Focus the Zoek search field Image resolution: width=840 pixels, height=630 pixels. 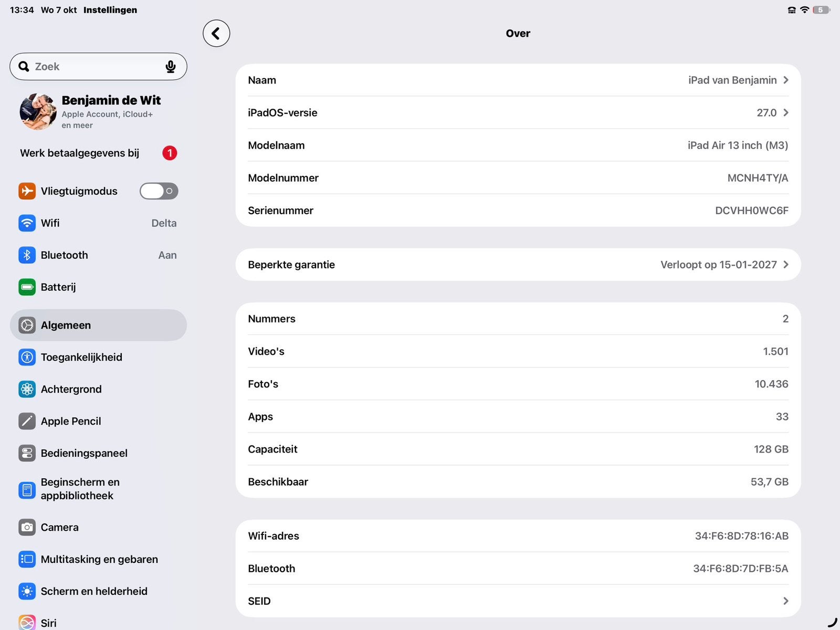98,67
